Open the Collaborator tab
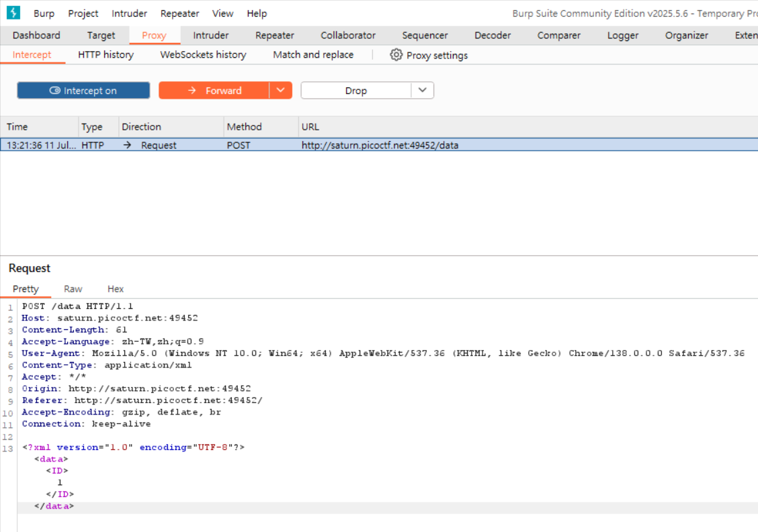This screenshot has width=758, height=532. pos(348,36)
